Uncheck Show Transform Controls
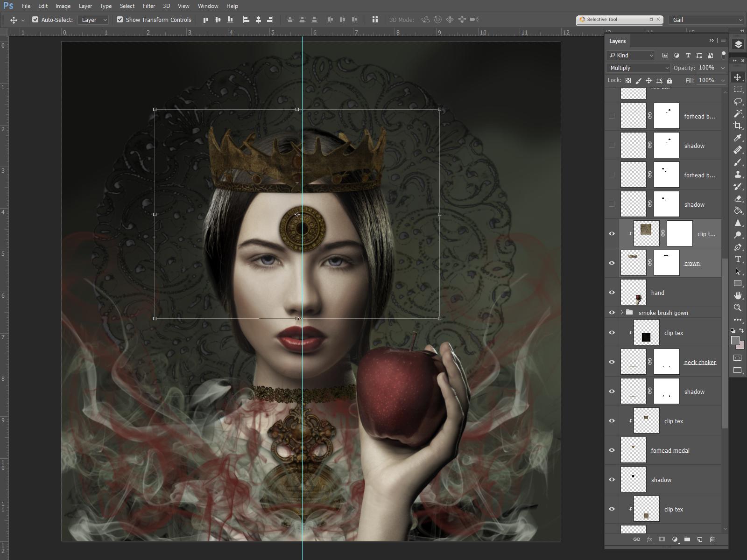747x560 pixels. (120, 20)
